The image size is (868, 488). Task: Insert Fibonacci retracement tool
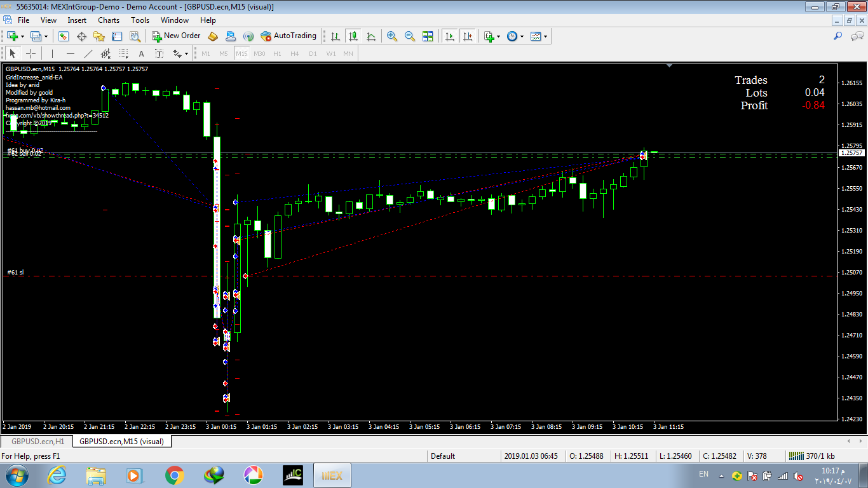coord(123,54)
